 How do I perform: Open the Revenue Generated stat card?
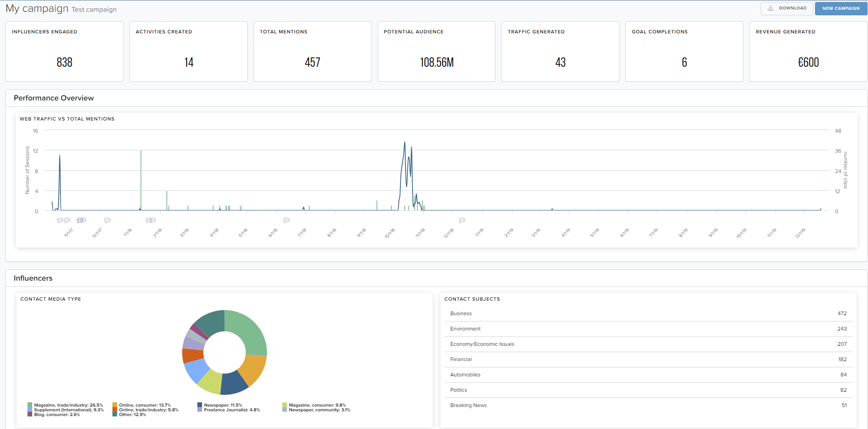point(808,51)
